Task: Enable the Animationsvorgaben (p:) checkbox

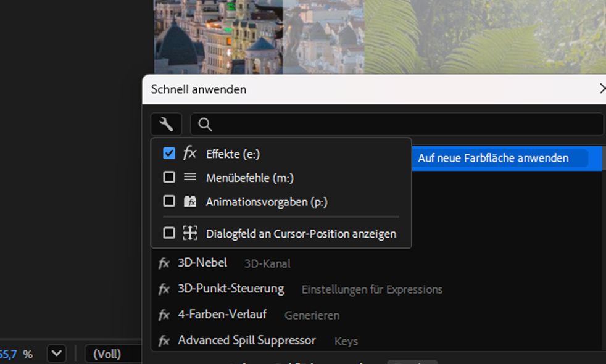Action: pyautogui.click(x=169, y=201)
